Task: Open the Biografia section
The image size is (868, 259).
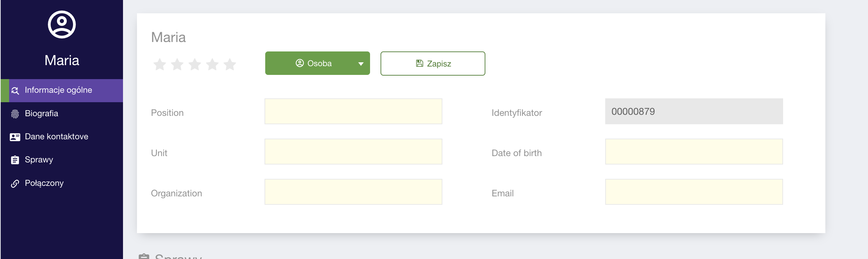Action: coord(41,113)
